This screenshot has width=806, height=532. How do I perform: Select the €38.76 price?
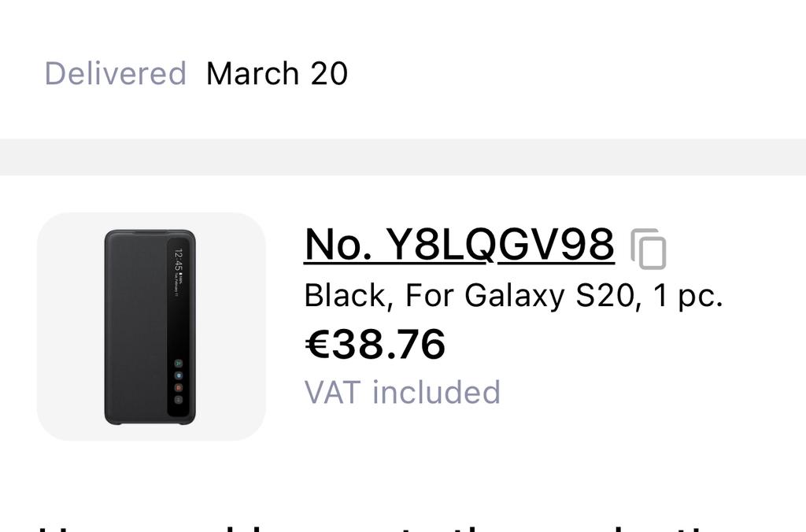click(375, 344)
